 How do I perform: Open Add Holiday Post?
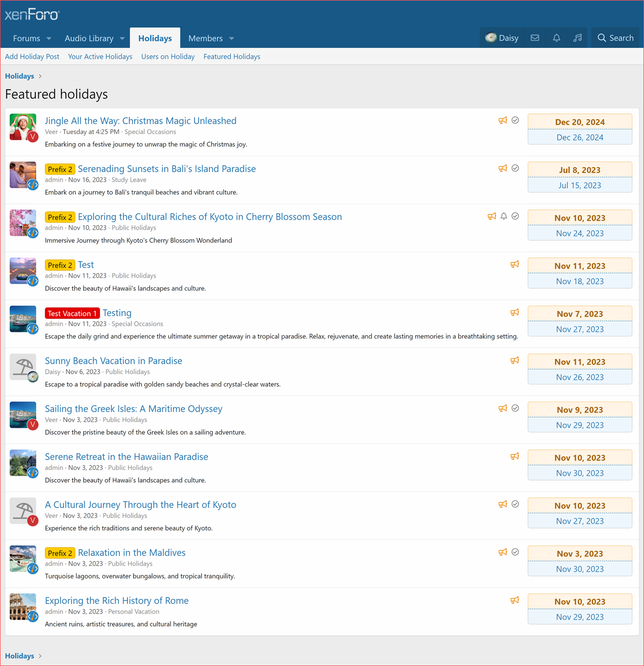point(32,56)
